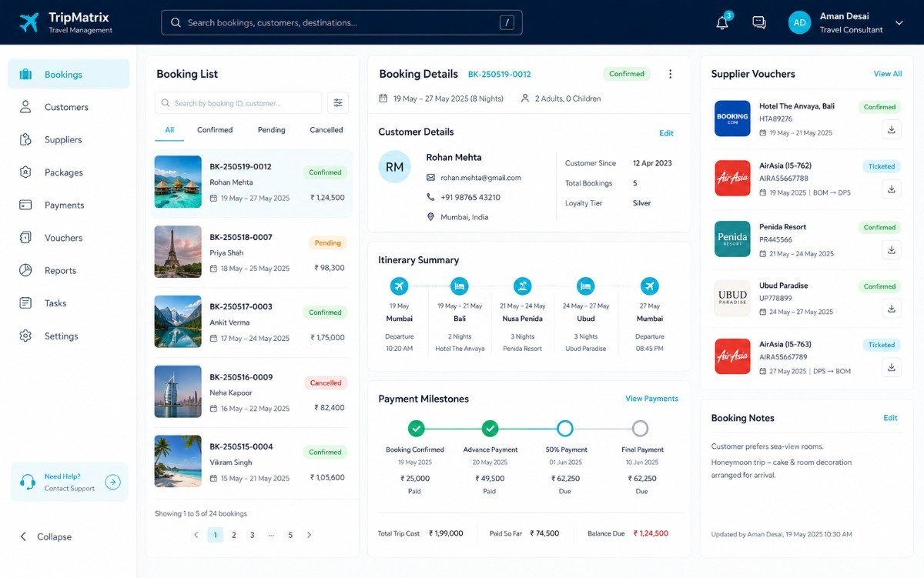Image resolution: width=924 pixels, height=578 pixels.
Task: Open the notifications bell
Action: pyautogui.click(x=722, y=22)
